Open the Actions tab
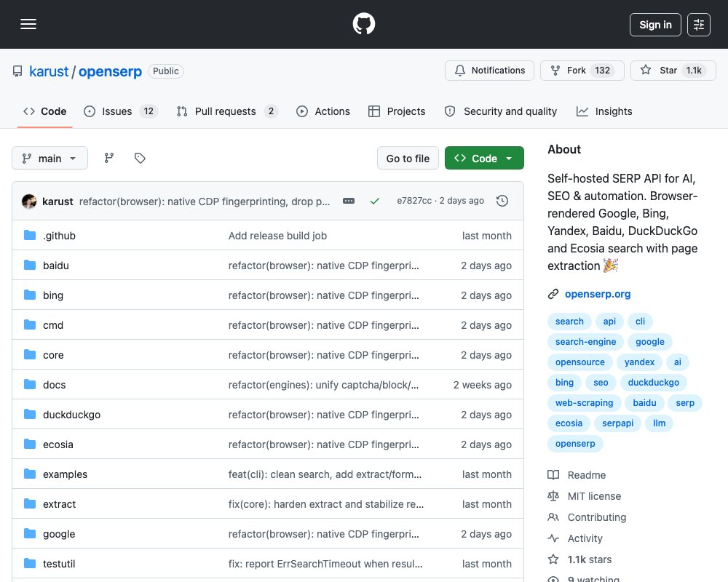 click(323, 111)
